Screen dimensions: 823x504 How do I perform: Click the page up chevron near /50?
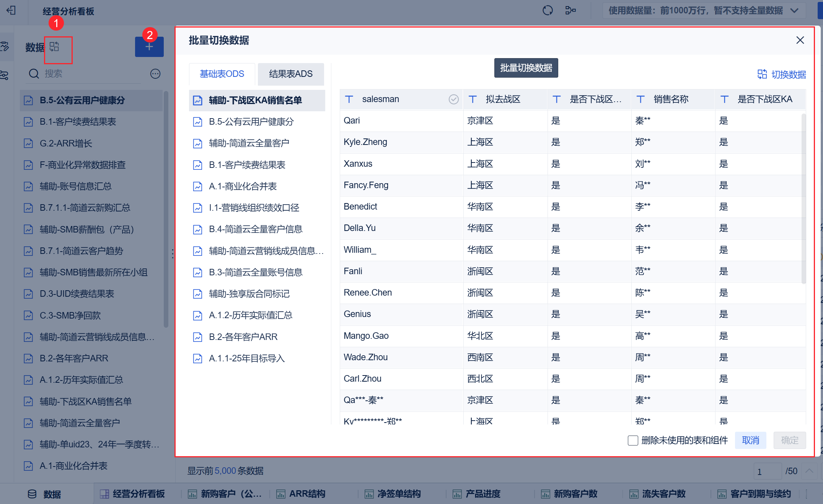pos(809,471)
